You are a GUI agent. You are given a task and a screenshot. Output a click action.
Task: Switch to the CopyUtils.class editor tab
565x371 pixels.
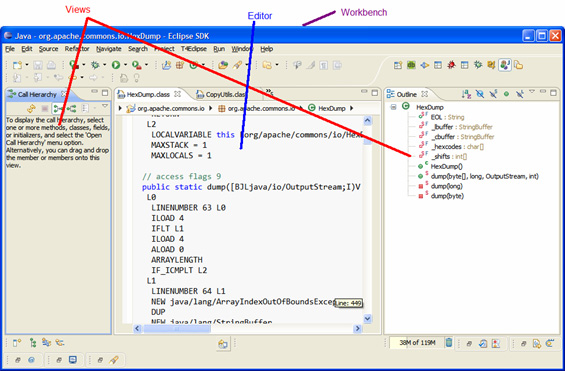(x=221, y=94)
